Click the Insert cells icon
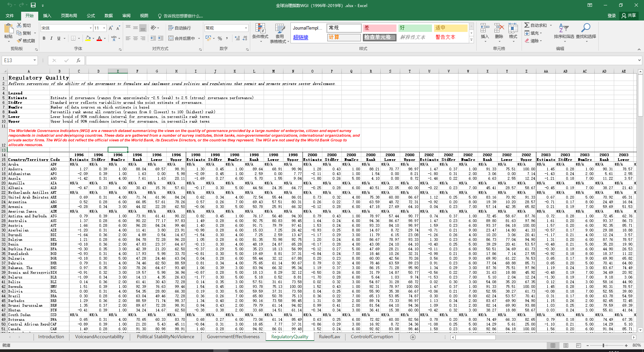Viewport: 644px width, 352px height. (485, 28)
